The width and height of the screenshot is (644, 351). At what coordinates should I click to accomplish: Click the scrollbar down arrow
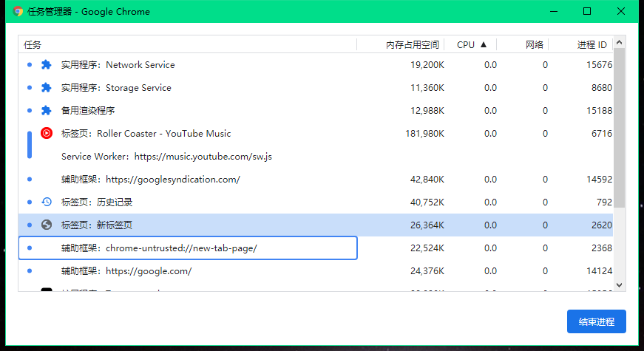(x=620, y=285)
